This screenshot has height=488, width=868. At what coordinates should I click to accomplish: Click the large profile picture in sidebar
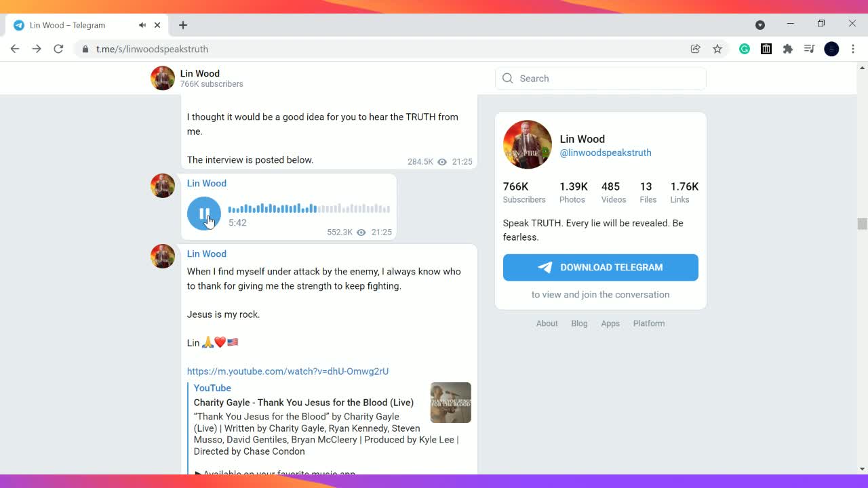(x=528, y=145)
